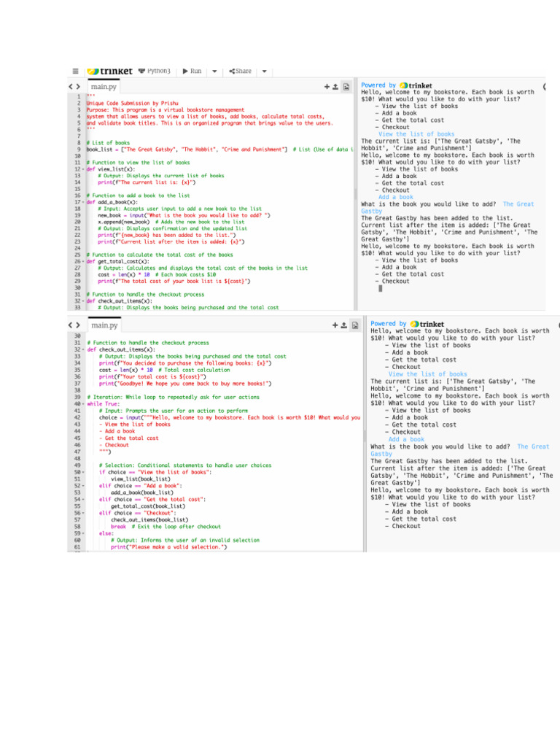Click the Share button
The height and width of the screenshot is (747, 560).
(240, 71)
